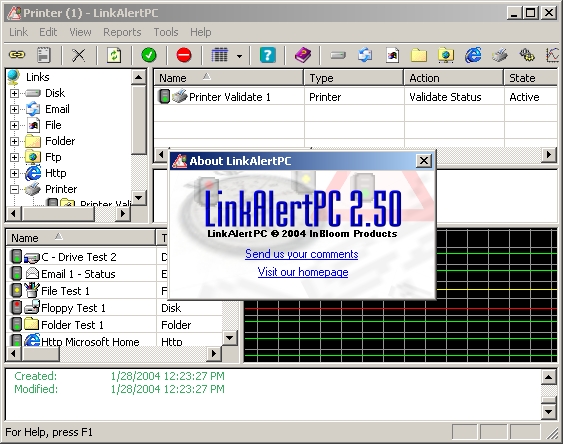Select the Printer Validate 1 row
This screenshot has width=563, height=444.
pyautogui.click(x=355, y=97)
